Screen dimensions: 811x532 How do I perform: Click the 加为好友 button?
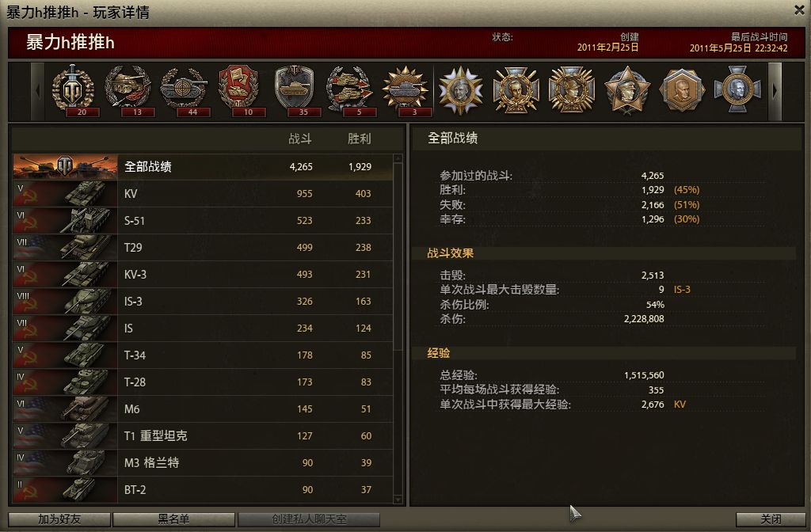[59, 519]
